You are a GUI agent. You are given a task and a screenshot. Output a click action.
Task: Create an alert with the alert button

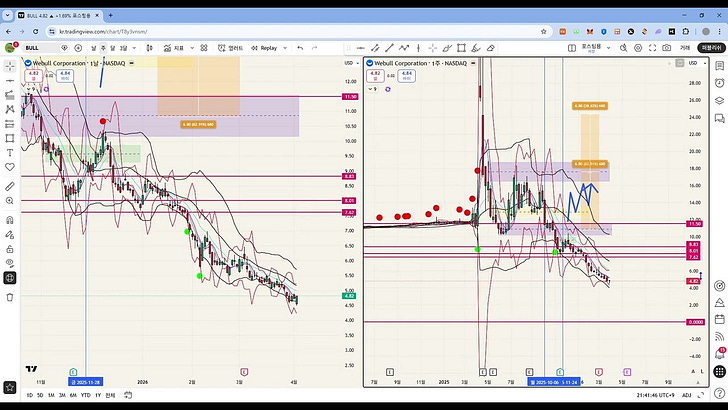coord(230,48)
